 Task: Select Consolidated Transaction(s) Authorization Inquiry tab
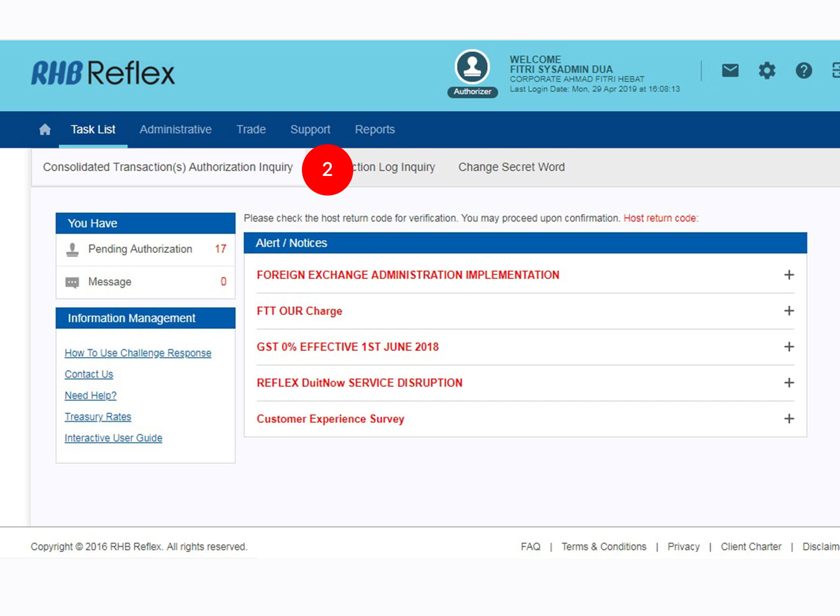click(168, 167)
